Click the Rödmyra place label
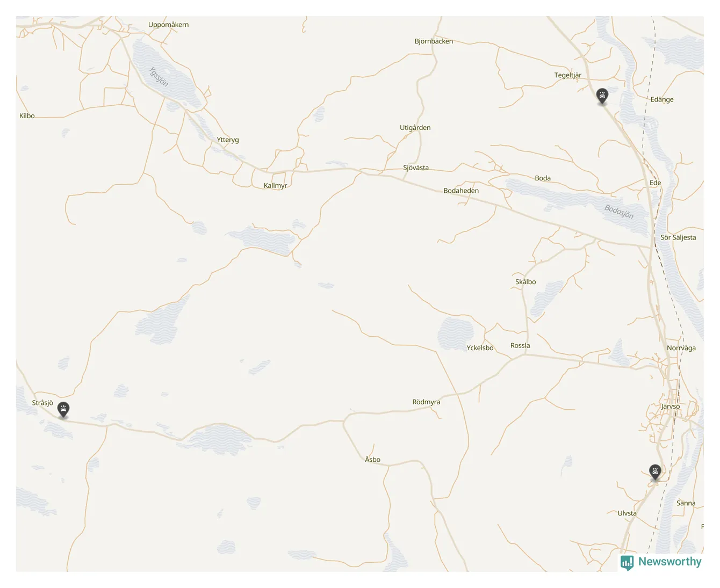 click(426, 402)
